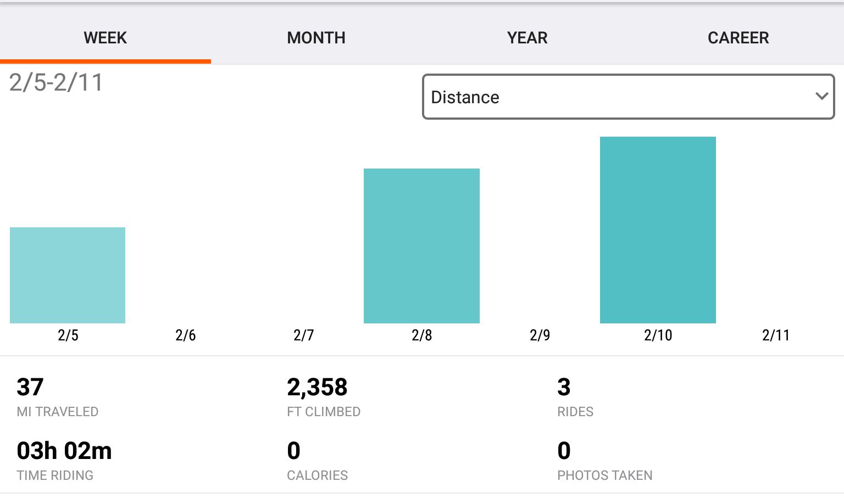Click the 2/7 date label
The width and height of the screenshot is (844, 504).
(x=303, y=335)
